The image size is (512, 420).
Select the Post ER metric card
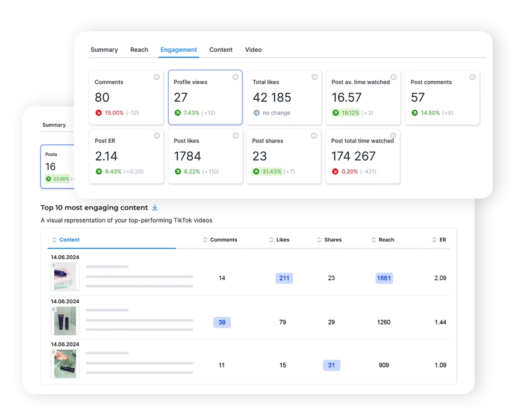click(126, 156)
